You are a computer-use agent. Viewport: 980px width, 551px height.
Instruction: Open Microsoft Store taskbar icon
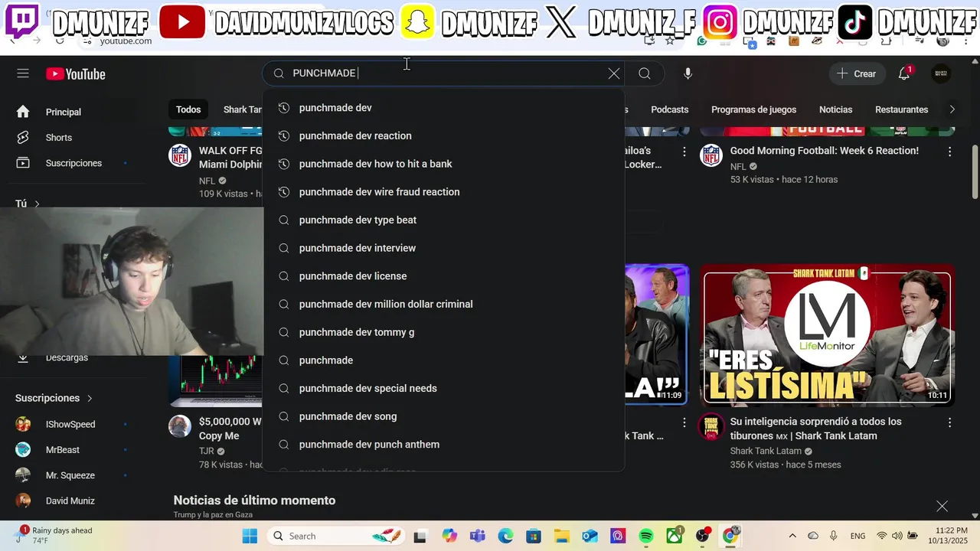pyautogui.click(x=534, y=536)
